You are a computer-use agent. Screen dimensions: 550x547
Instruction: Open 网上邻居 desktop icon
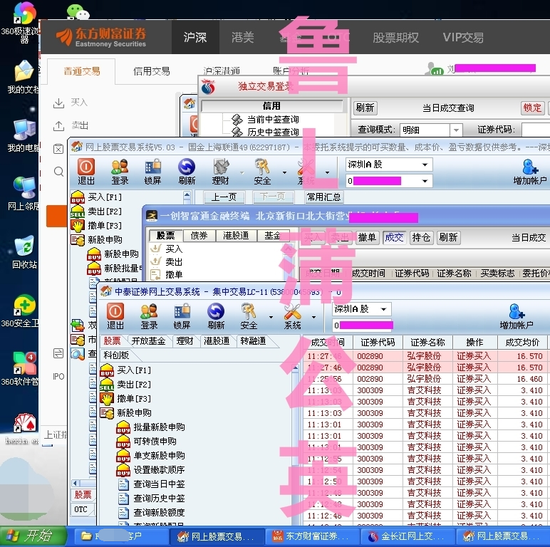point(23,193)
